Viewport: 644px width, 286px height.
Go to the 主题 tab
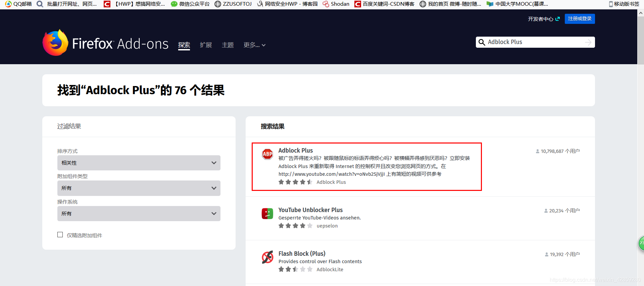(x=228, y=45)
